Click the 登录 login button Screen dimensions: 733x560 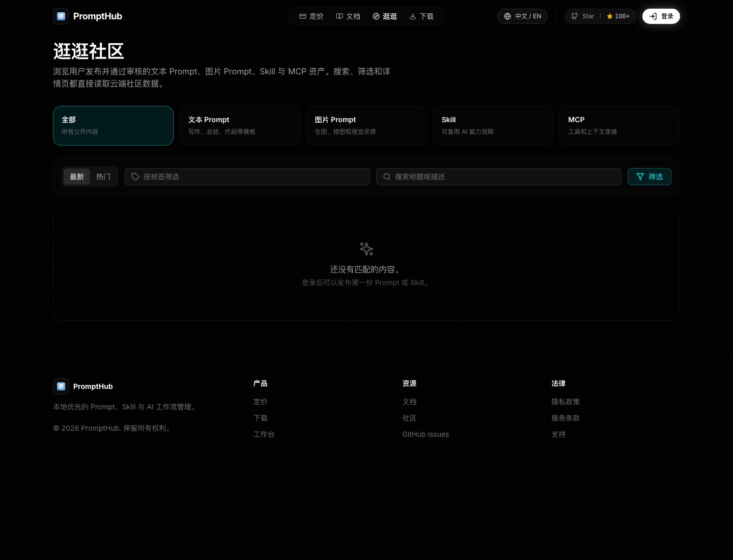(x=661, y=16)
